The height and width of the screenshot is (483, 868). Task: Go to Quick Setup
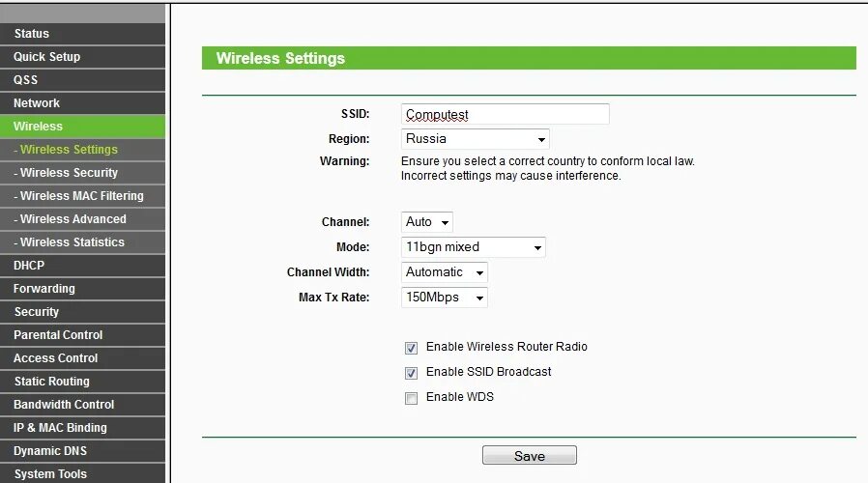[x=82, y=57]
